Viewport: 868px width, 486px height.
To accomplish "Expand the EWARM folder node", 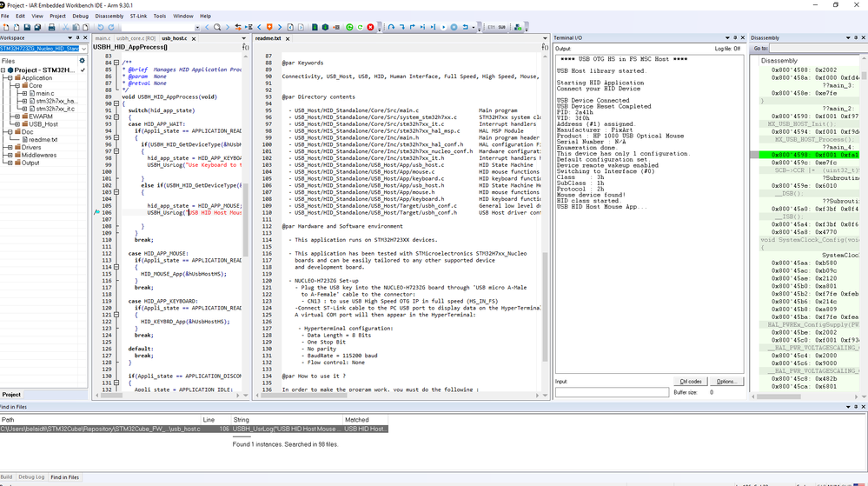I will click(17, 117).
